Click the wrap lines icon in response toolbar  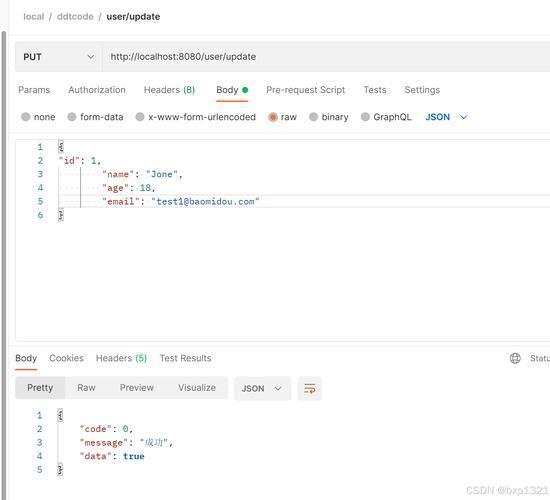pos(309,388)
